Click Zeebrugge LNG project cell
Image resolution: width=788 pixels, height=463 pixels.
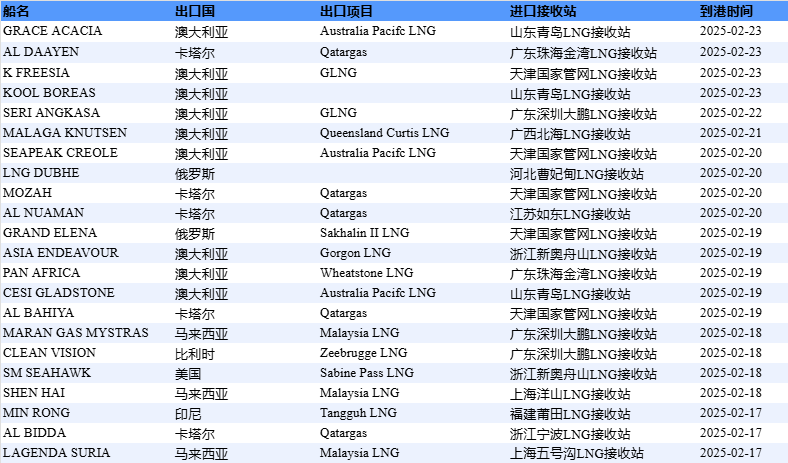pos(363,353)
